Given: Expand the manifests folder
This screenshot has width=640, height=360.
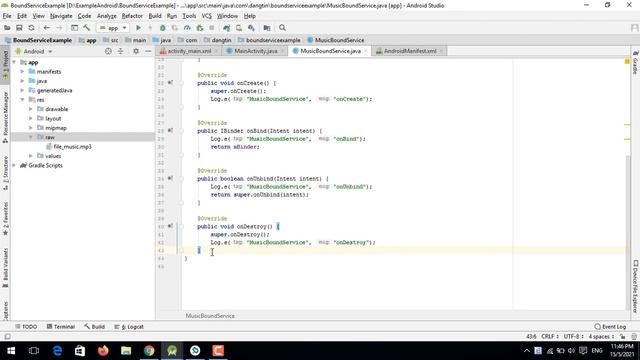Looking at the screenshot, I should click(22, 71).
